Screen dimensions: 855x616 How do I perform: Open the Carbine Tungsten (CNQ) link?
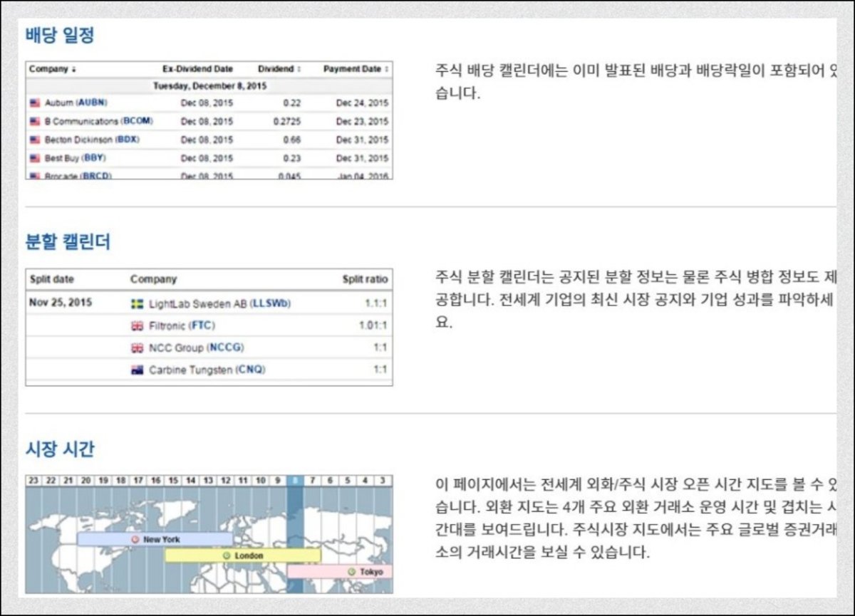[207, 370]
